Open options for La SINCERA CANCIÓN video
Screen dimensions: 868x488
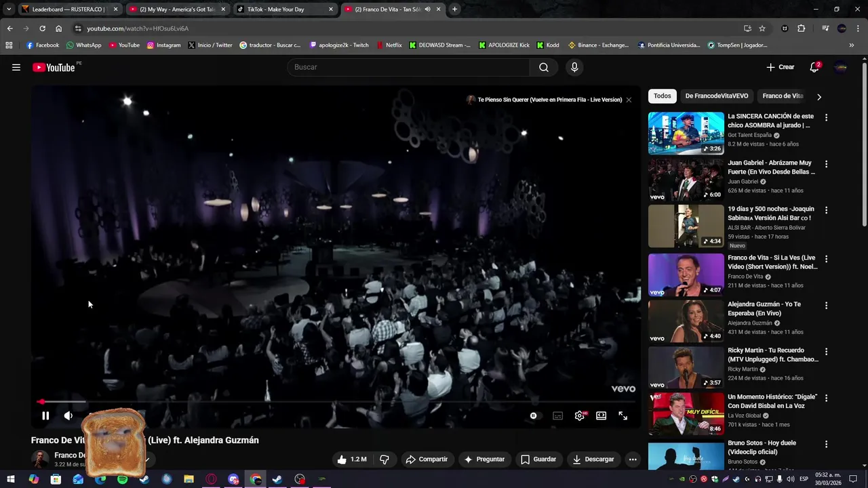coord(826,117)
